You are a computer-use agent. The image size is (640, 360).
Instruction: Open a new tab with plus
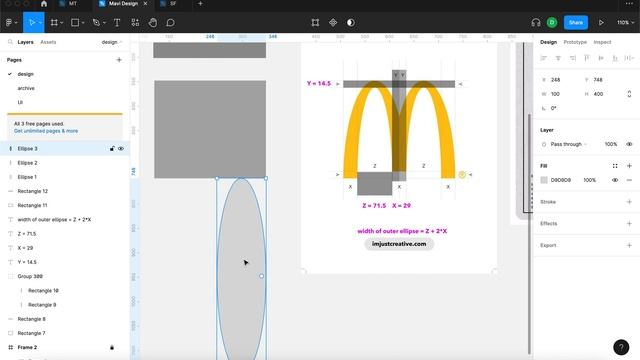tap(200, 4)
